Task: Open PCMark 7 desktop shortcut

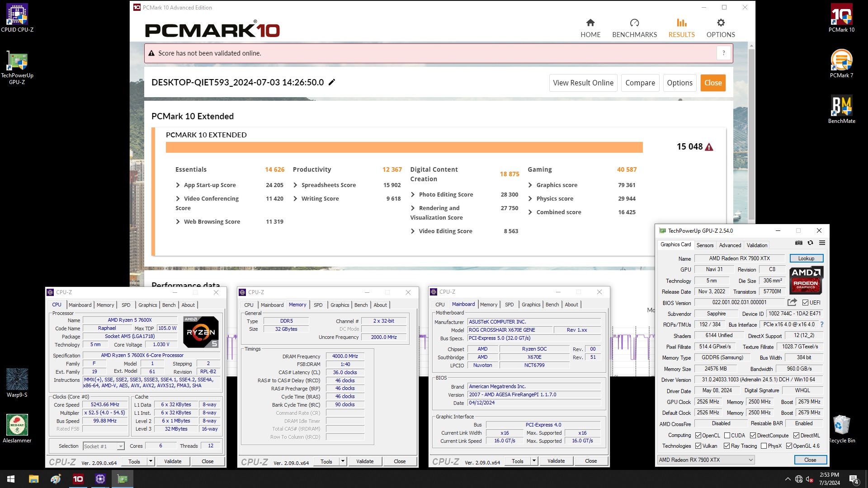Action: coord(841,64)
